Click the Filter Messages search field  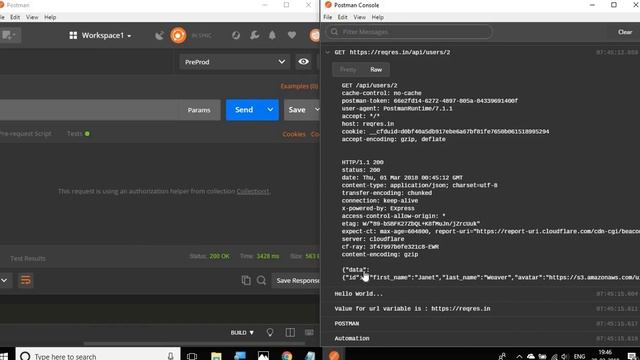[x=409, y=32]
